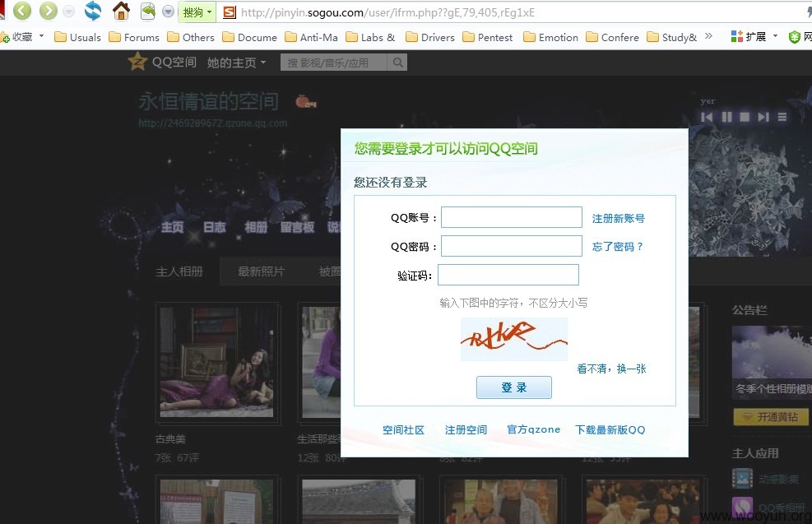This screenshot has height=524, width=812.
Task: Go to the 主页 navigation tab
Action: click(173, 227)
